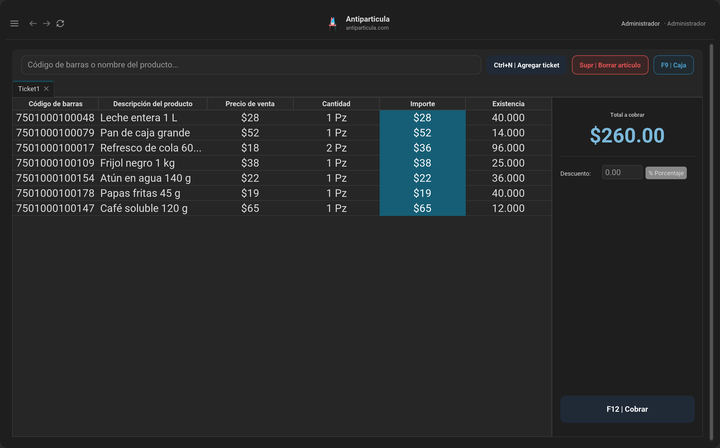Sort by the Precio de venta column header
This screenshot has height=448, width=720.
pos(250,104)
